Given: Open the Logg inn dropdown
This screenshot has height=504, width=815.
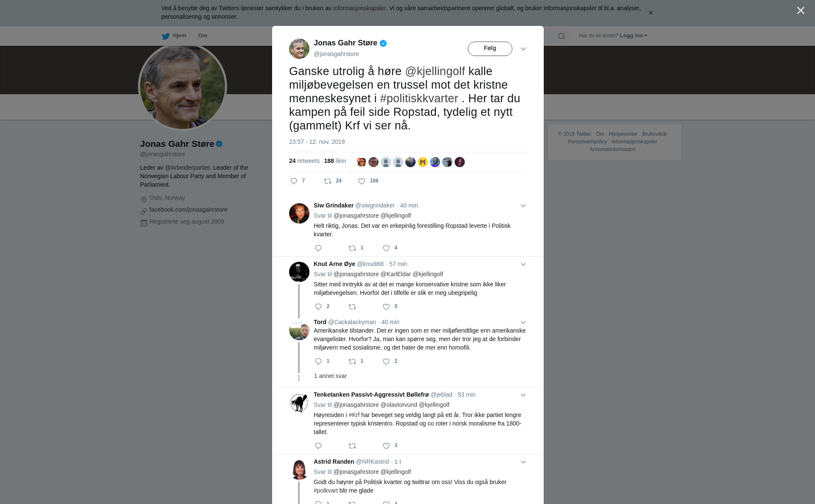Looking at the screenshot, I should pos(633,36).
